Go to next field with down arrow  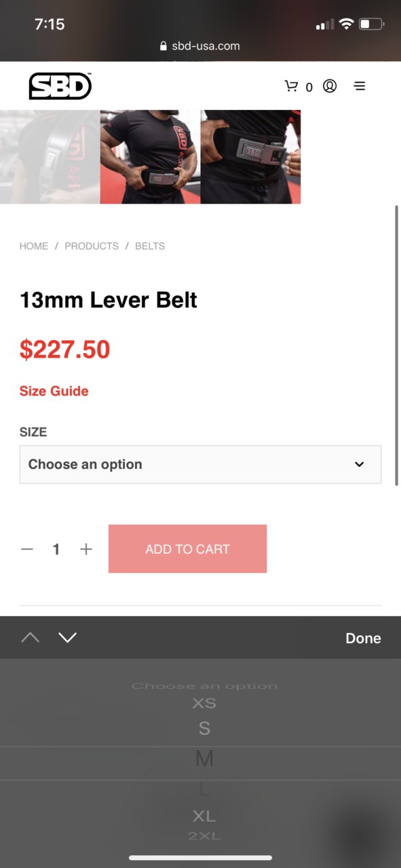(x=67, y=637)
